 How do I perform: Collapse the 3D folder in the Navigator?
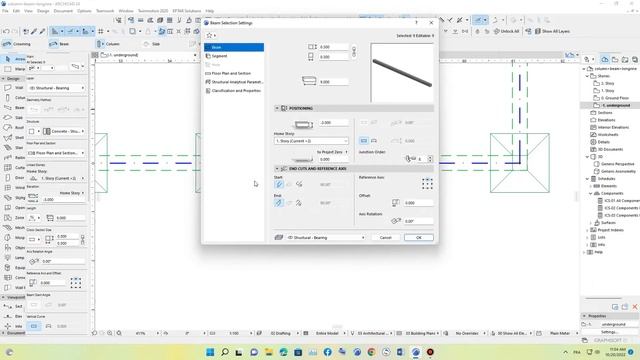[x=588, y=157]
